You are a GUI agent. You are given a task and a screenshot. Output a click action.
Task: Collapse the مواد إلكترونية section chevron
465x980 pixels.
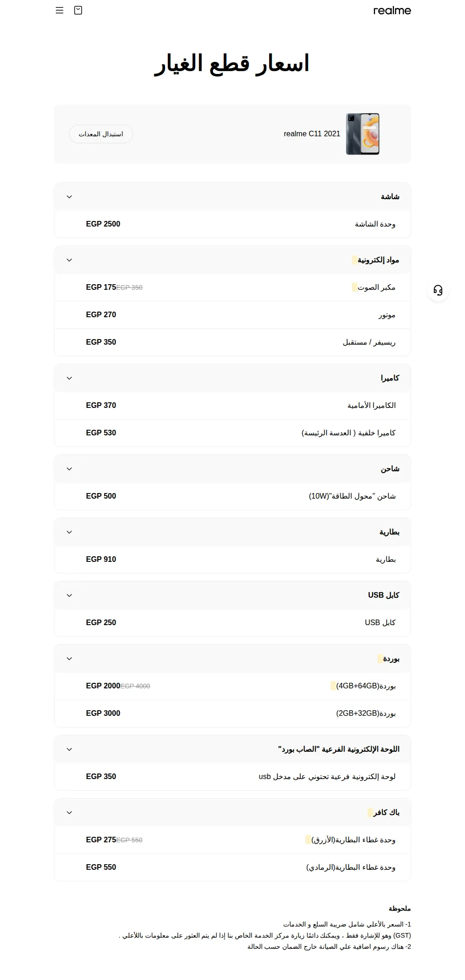[69, 260]
